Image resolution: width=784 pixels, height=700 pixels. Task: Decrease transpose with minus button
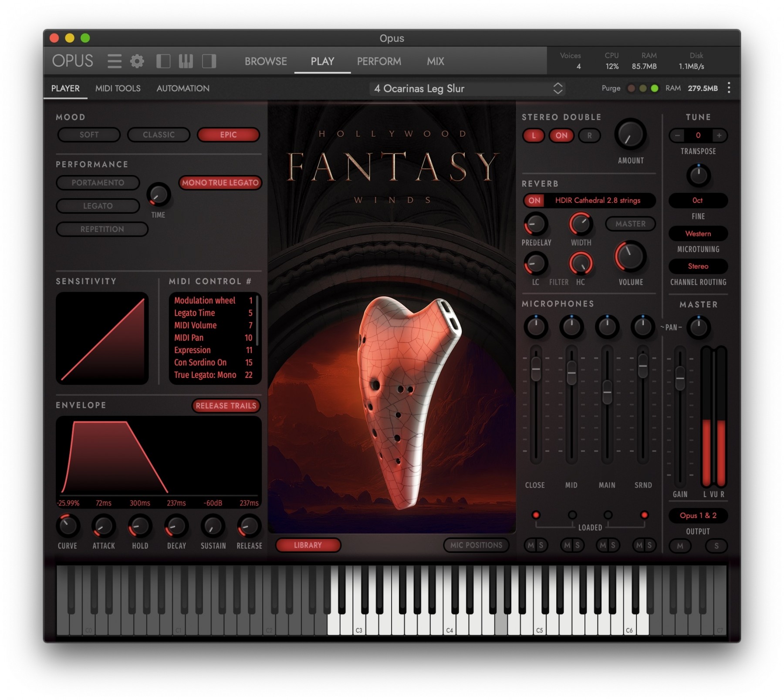[x=677, y=135]
